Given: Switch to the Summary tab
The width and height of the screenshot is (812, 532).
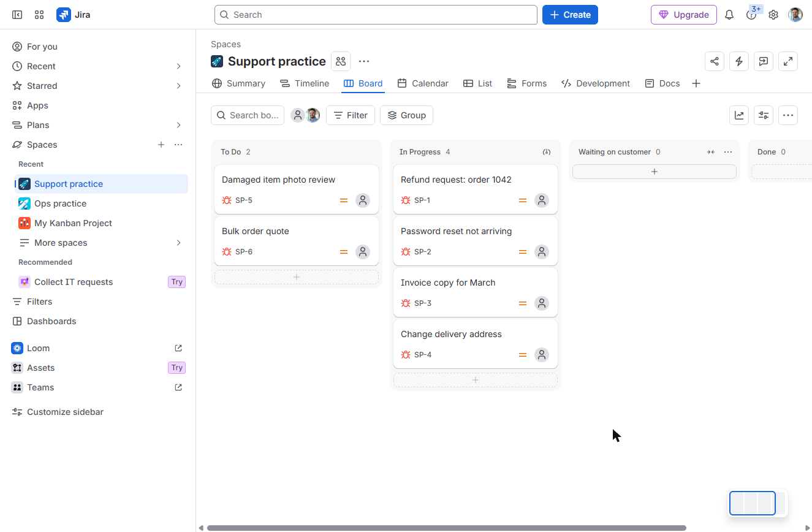Looking at the screenshot, I should pos(238,83).
